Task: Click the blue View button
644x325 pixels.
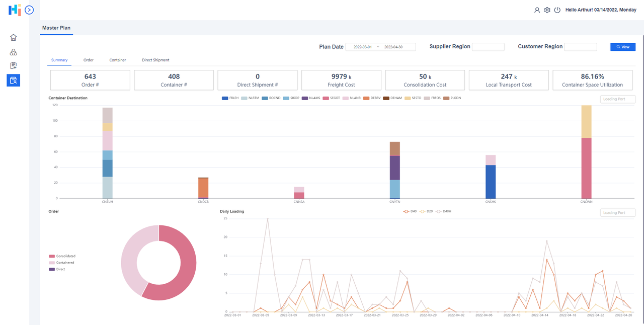Action: (622, 47)
